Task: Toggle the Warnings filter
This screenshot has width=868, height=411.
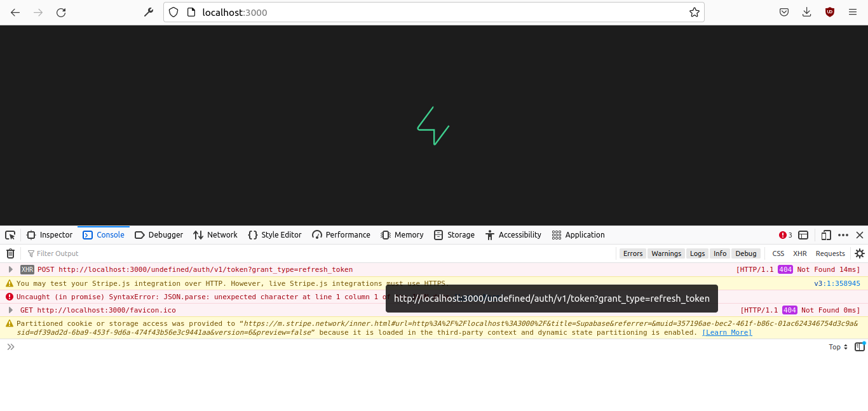Action: (x=667, y=253)
